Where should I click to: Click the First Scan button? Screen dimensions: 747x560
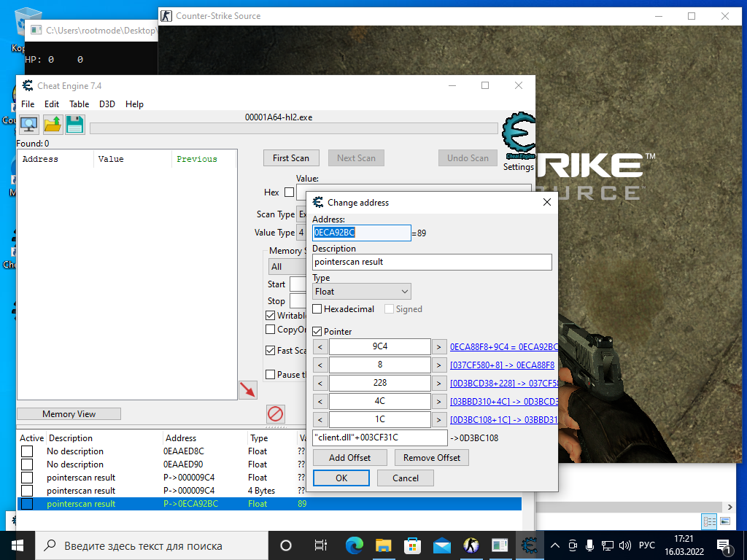[x=291, y=158]
